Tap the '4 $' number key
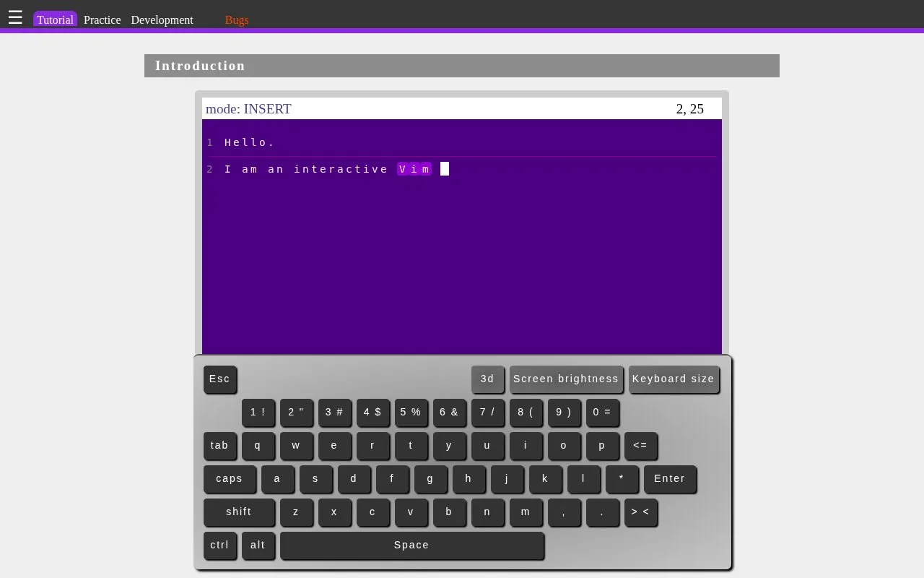The width and height of the screenshot is (924, 578). pos(372,413)
